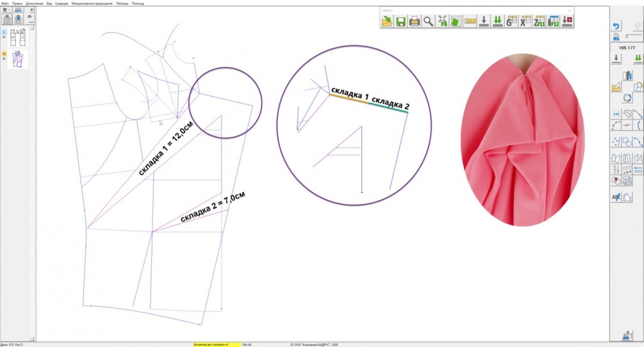Click the F6 fit-to-screen icon
Screen dimensions: 644x347
[443, 21]
